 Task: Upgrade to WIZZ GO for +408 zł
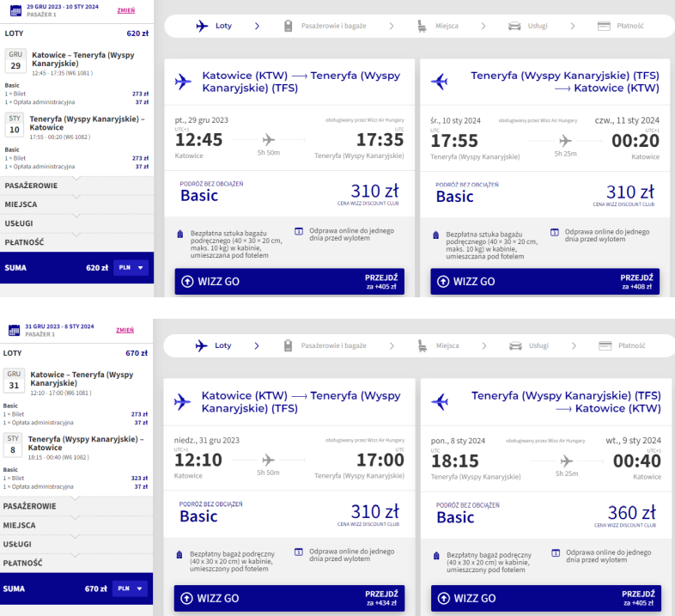click(545, 282)
